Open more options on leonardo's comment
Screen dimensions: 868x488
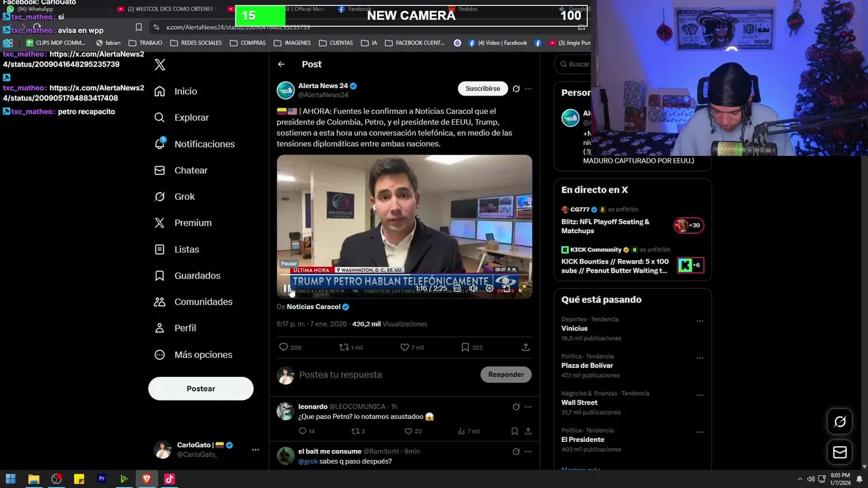pos(528,407)
